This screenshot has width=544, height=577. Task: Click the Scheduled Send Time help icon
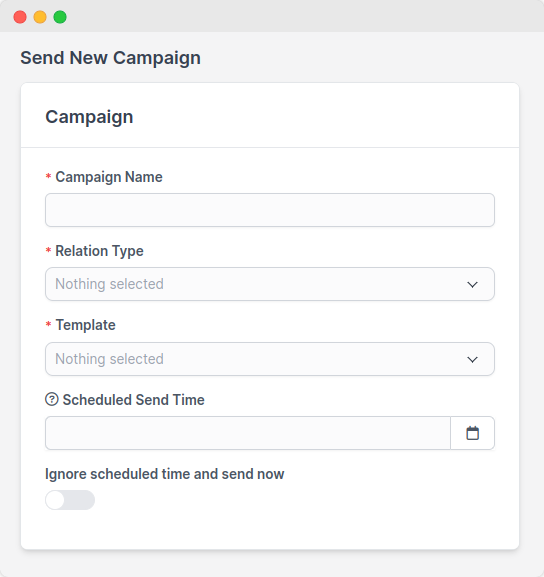pos(52,399)
